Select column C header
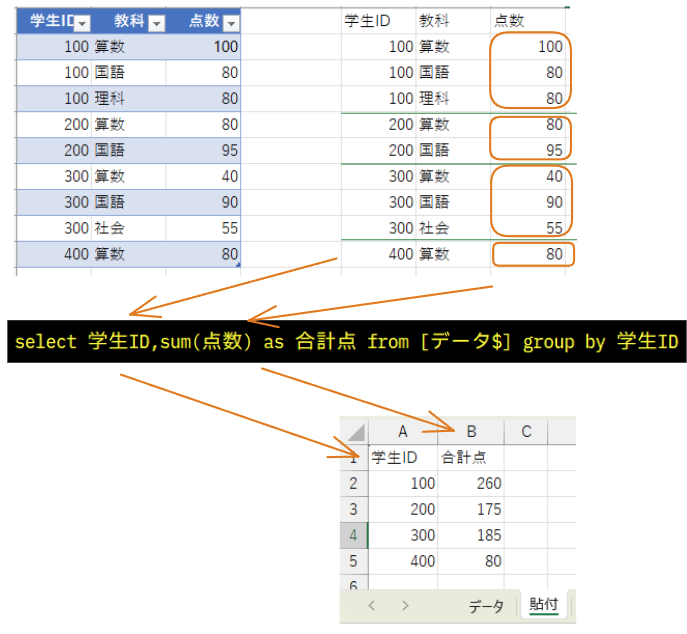The height and width of the screenshot is (634, 687). 526,432
